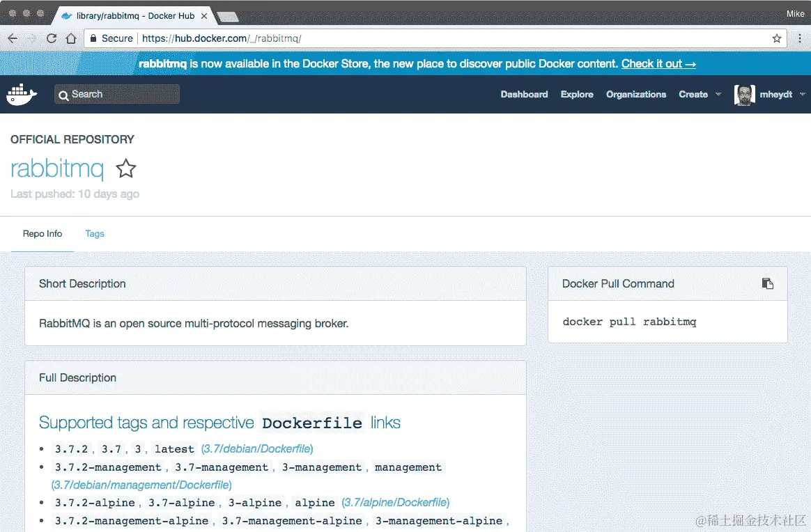Click the mheydt username
The width and height of the screenshot is (811, 532).
pos(776,94)
